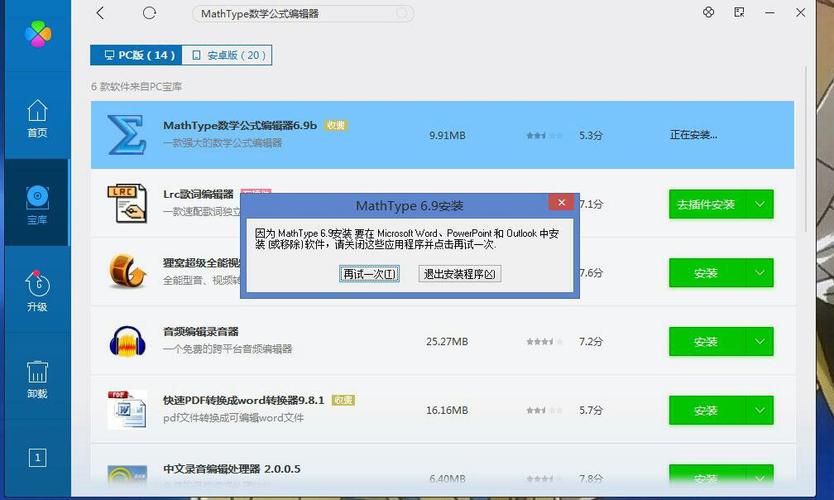
Task: Click the colorful clover logo in sidebar
Action: coord(38,34)
